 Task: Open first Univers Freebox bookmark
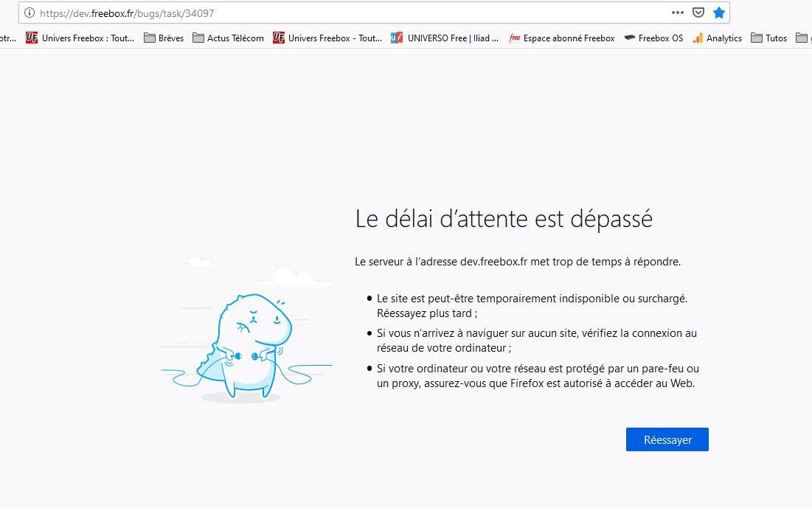coord(80,38)
